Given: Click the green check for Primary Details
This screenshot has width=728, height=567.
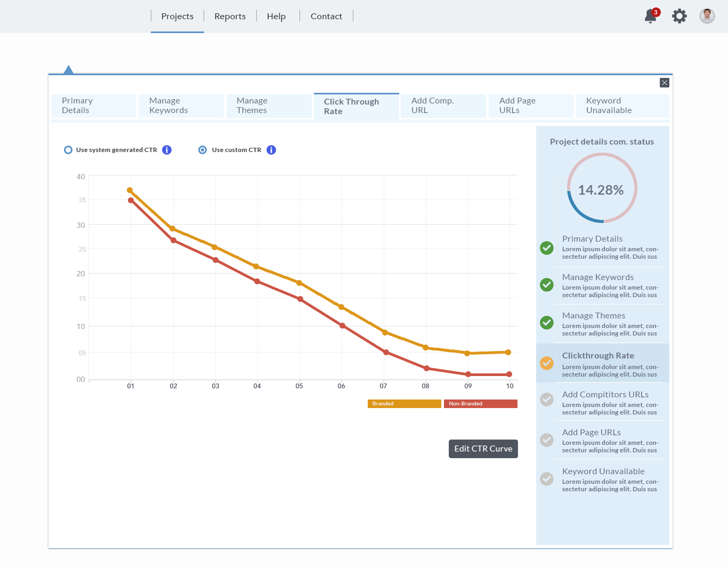Looking at the screenshot, I should tap(547, 248).
